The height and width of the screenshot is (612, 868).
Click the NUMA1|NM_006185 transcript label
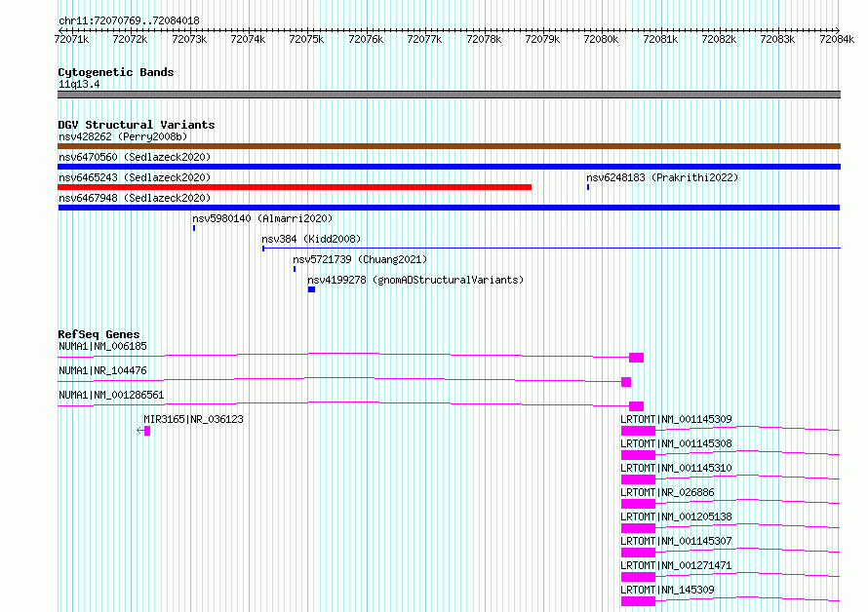point(102,346)
